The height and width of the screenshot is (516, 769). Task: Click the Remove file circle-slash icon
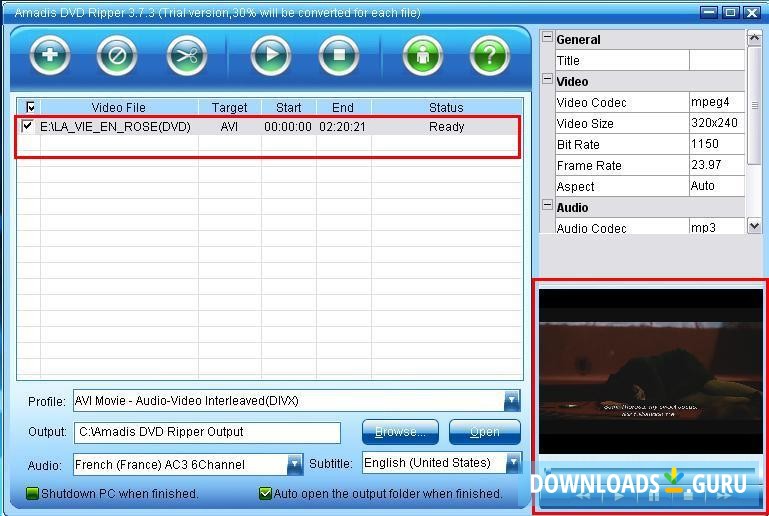[x=117, y=54]
